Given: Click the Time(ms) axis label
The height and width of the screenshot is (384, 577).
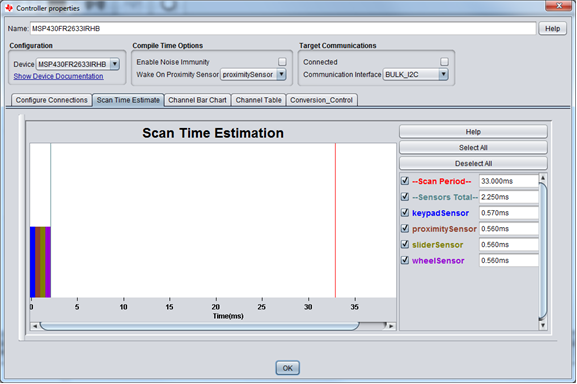Looking at the screenshot, I should click(228, 316).
